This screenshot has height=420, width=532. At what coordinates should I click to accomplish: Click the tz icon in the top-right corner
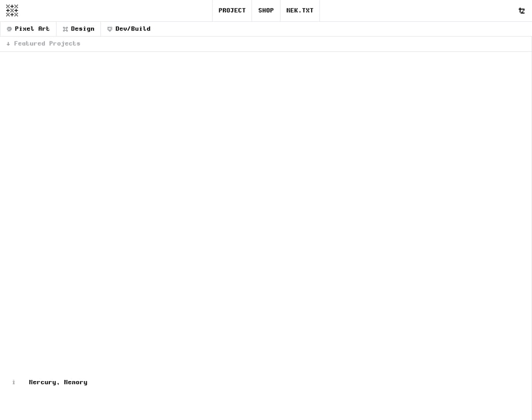[x=522, y=10]
